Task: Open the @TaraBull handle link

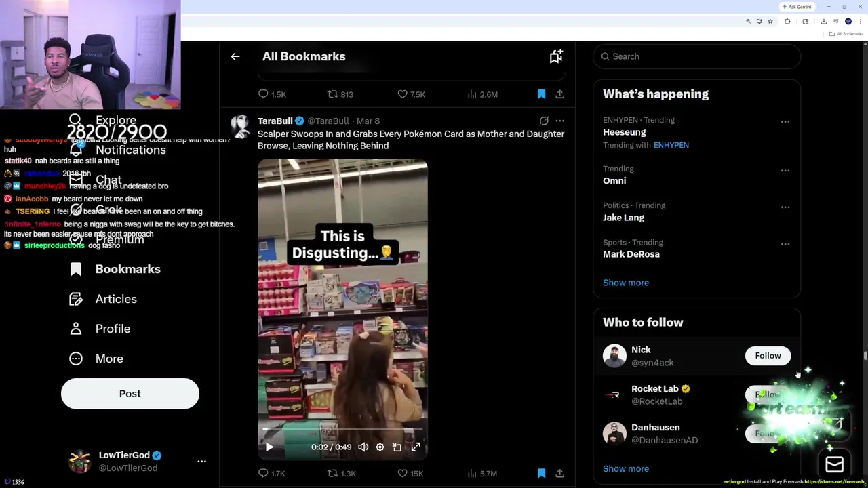Action: [x=328, y=121]
